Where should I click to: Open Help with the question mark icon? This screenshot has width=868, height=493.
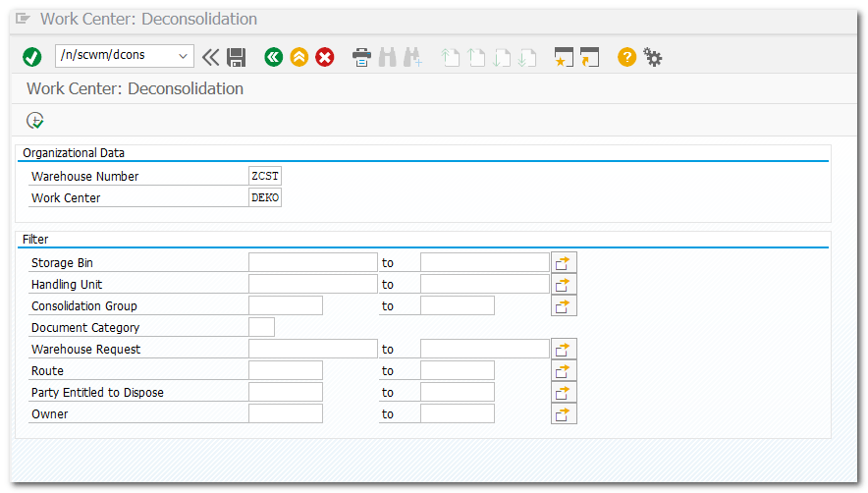pos(626,57)
